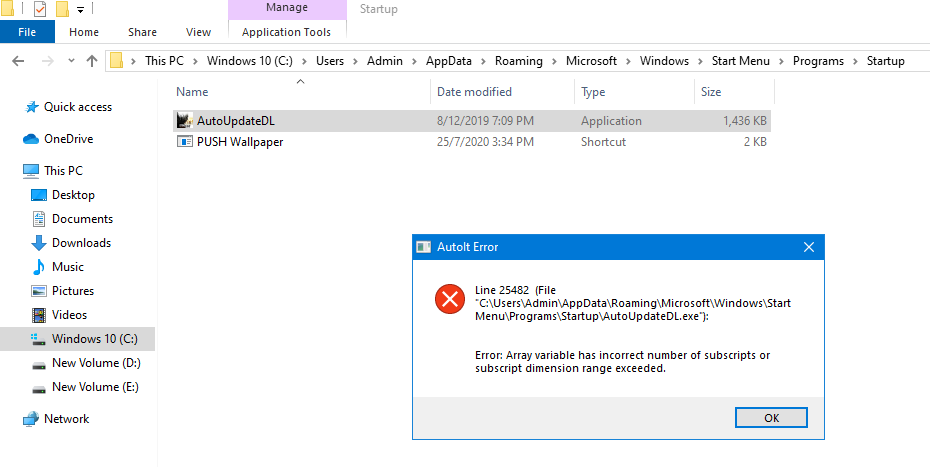This screenshot has width=930, height=467.
Task: Click the OneDrive cloud icon
Action: point(31,139)
